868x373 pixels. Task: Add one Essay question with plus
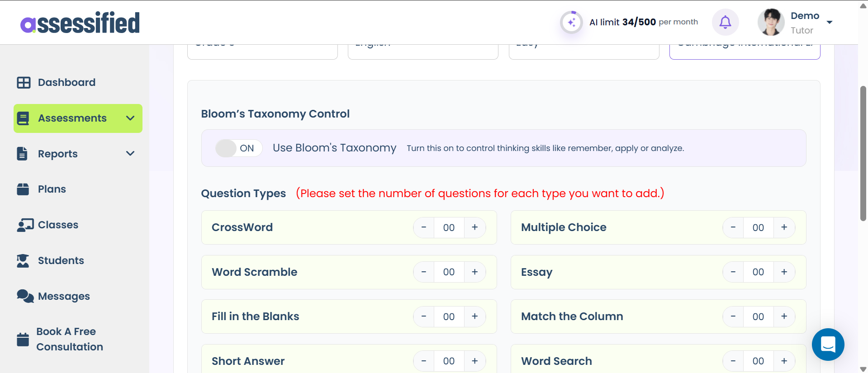pyautogui.click(x=784, y=272)
